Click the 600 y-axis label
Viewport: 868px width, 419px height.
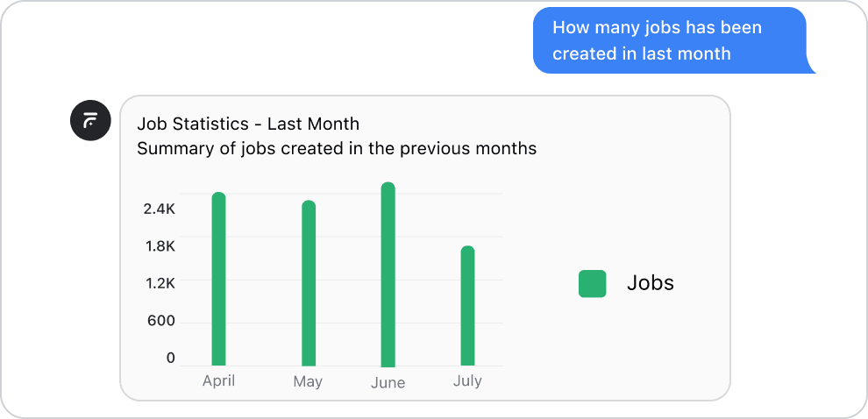pos(160,321)
